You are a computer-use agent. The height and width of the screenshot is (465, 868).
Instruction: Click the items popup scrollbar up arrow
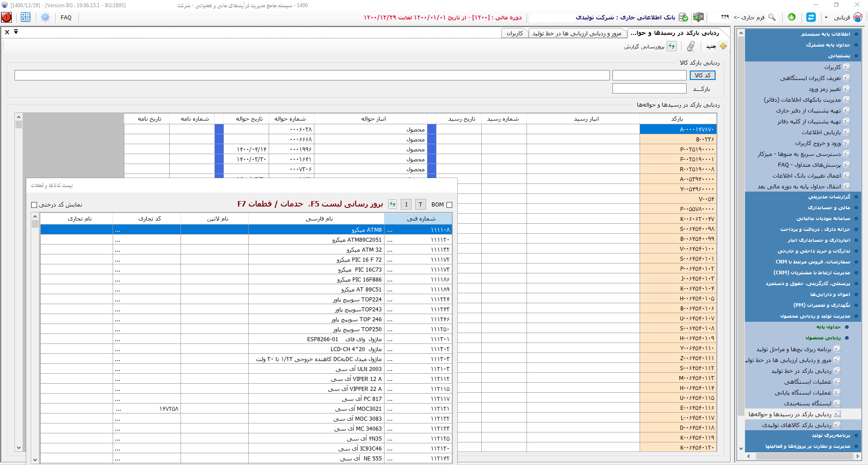35,217
